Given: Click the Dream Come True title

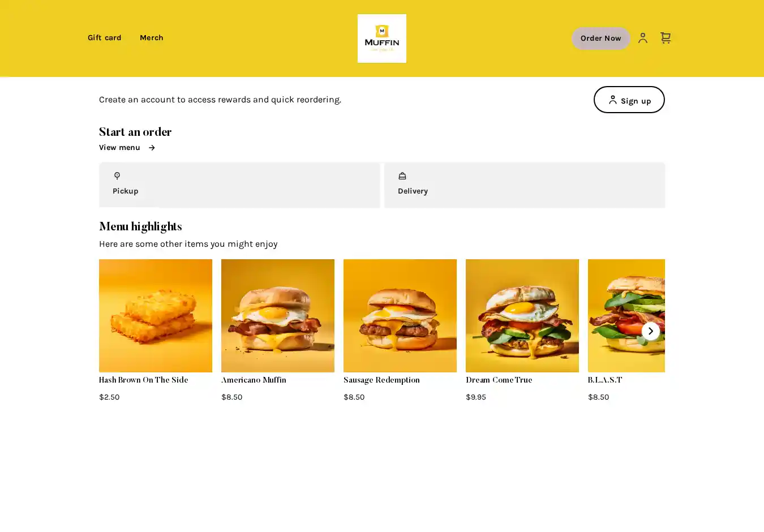Looking at the screenshot, I should (x=499, y=380).
